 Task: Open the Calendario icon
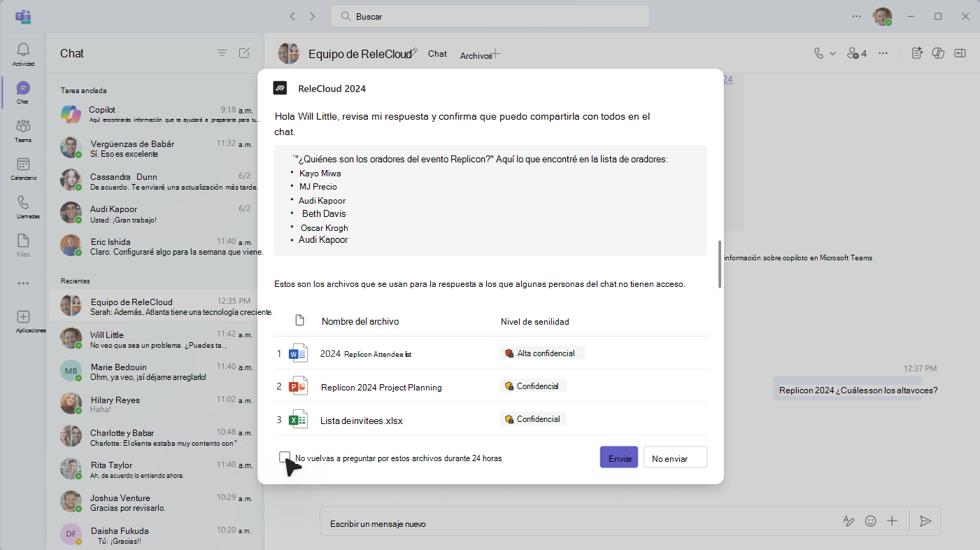coord(23,164)
